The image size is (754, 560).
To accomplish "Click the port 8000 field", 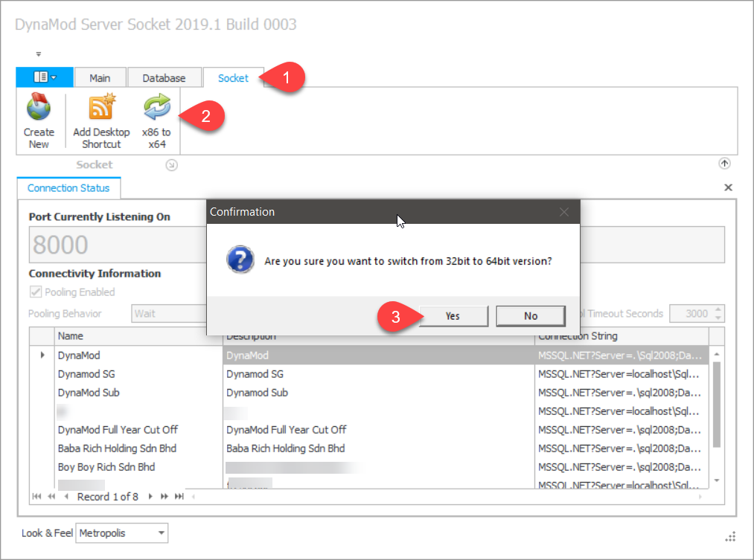I will coord(118,245).
